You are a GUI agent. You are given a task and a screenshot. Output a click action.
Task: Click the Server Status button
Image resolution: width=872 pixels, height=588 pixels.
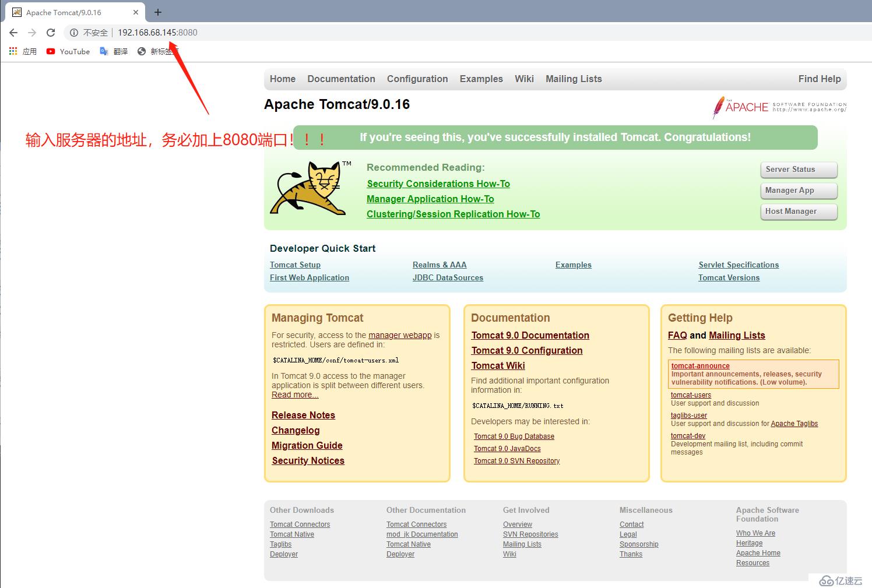point(799,170)
